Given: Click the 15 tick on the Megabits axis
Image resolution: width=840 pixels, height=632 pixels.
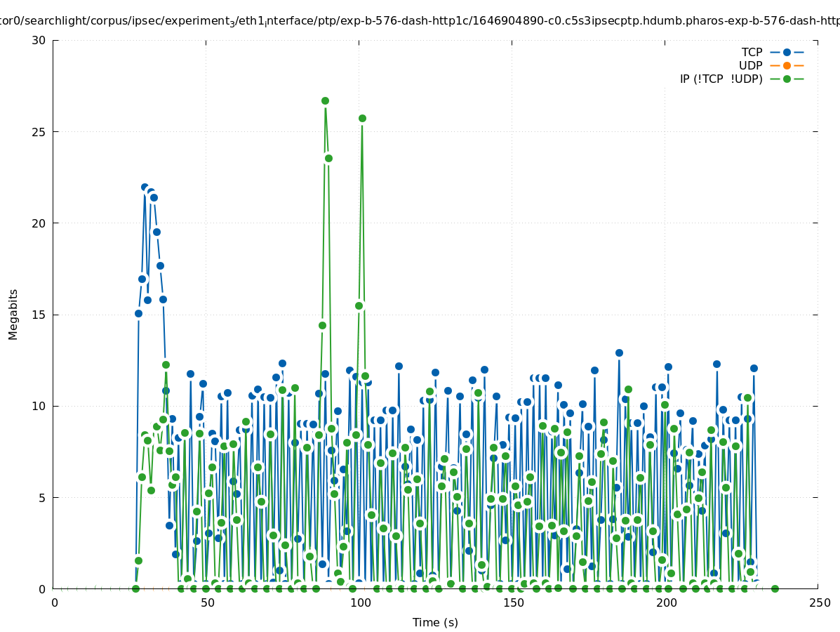Looking at the screenshot, I should [39, 314].
